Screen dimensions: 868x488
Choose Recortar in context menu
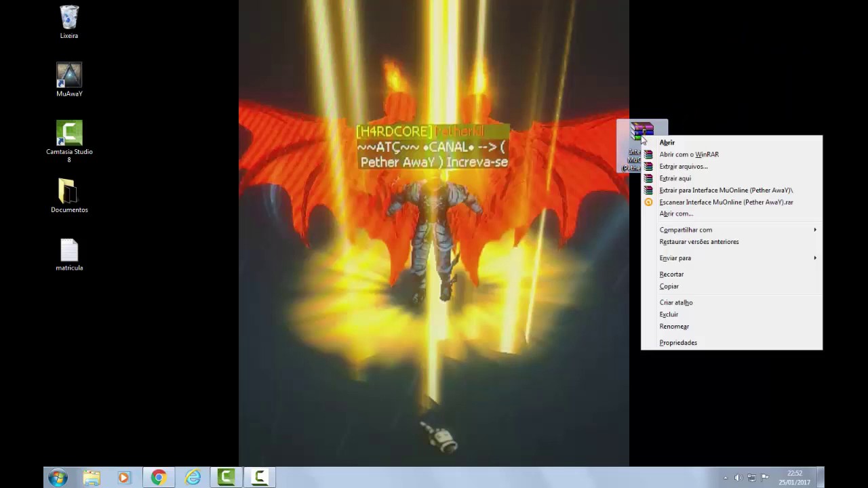click(x=732, y=274)
